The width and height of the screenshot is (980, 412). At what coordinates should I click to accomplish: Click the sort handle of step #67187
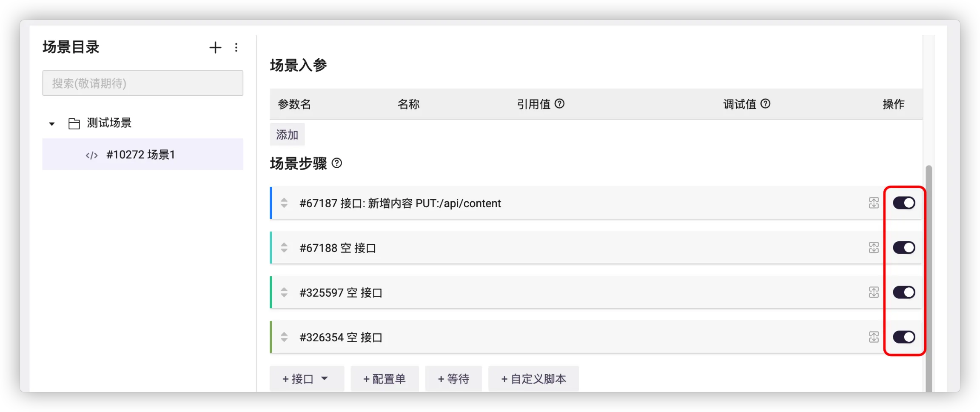click(284, 203)
